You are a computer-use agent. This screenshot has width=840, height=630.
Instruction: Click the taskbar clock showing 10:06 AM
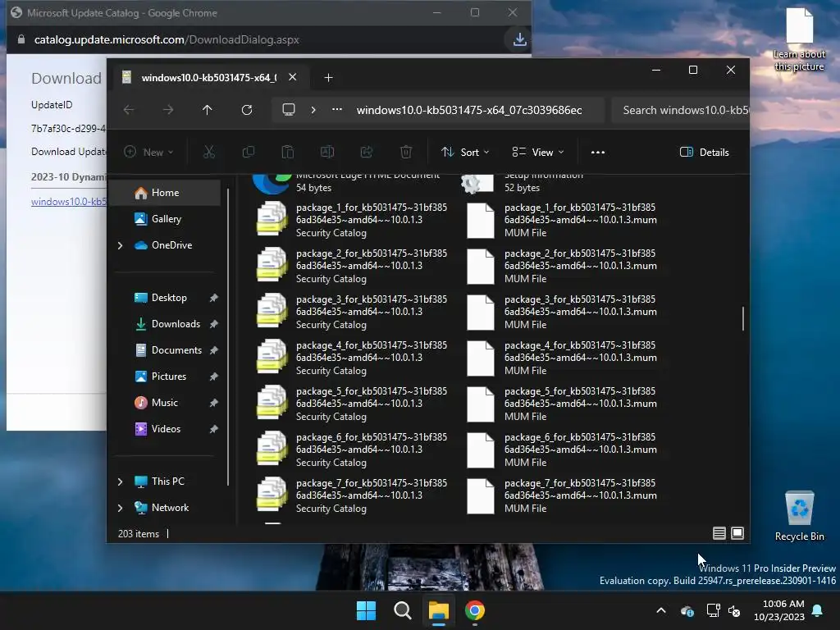pos(779,610)
